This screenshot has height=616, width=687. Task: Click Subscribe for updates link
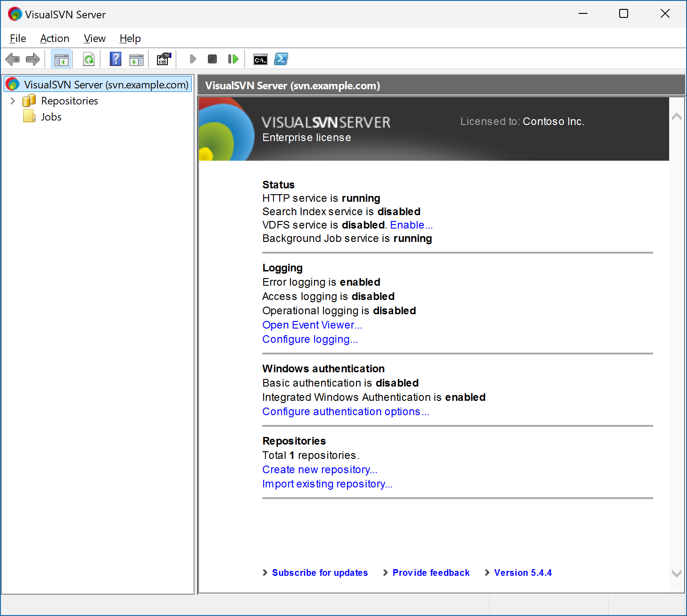pyautogui.click(x=320, y=573)
